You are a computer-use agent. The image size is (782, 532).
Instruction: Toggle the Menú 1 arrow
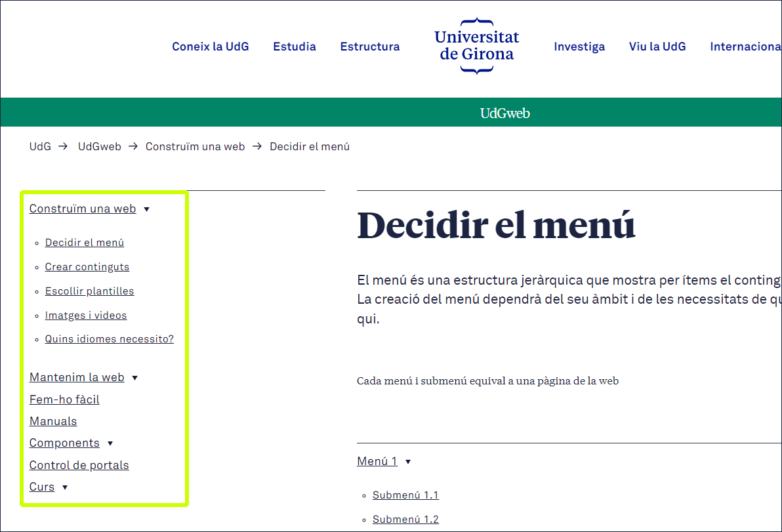point(408,462)
